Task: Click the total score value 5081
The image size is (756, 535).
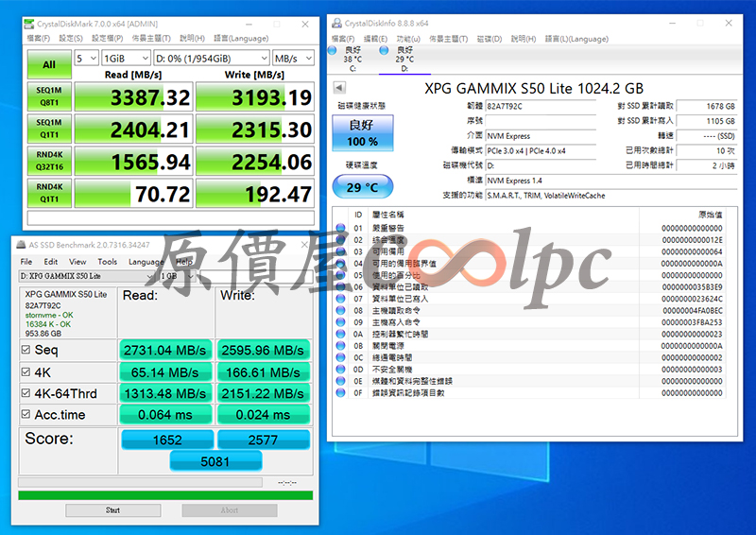Action: (215, 461)
